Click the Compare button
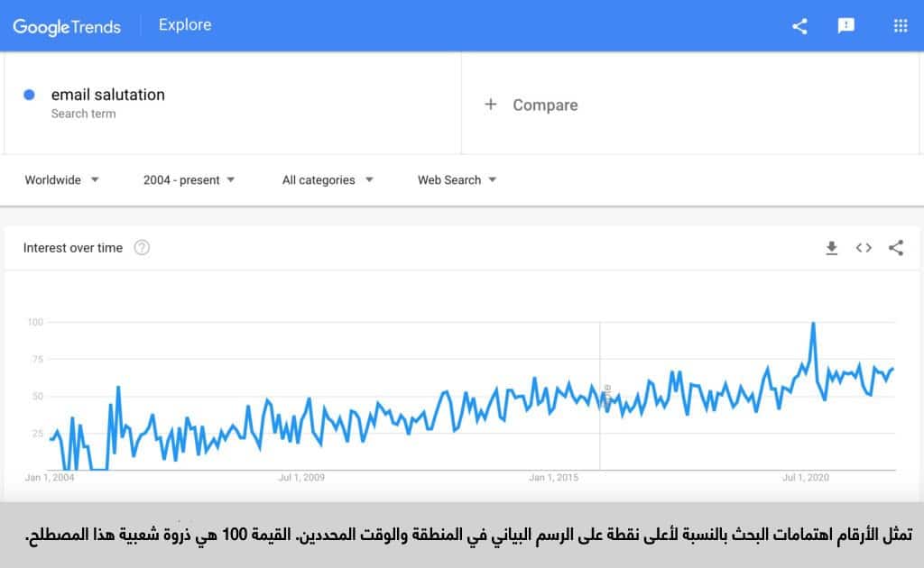 coord(545,105)
